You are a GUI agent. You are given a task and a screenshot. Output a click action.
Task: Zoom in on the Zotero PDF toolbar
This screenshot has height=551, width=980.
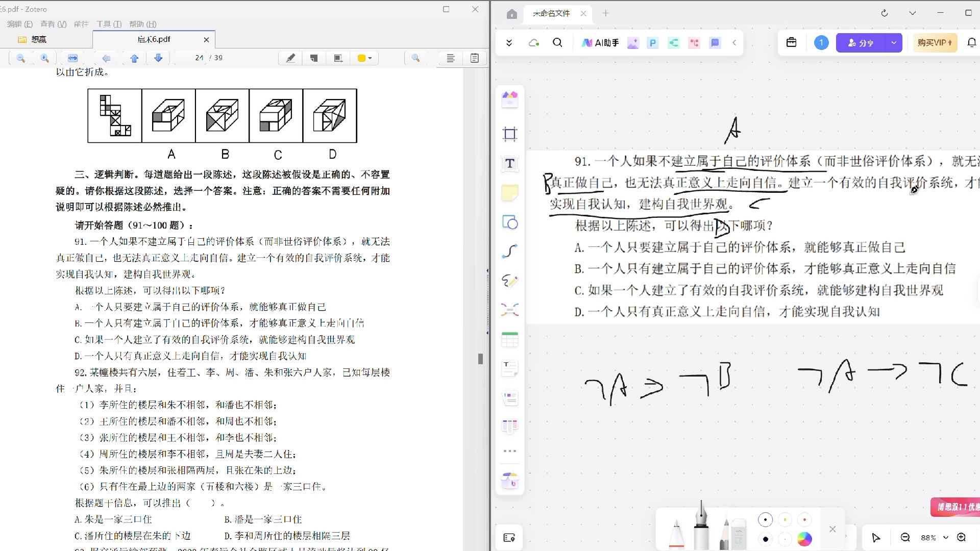click(45, 58)
